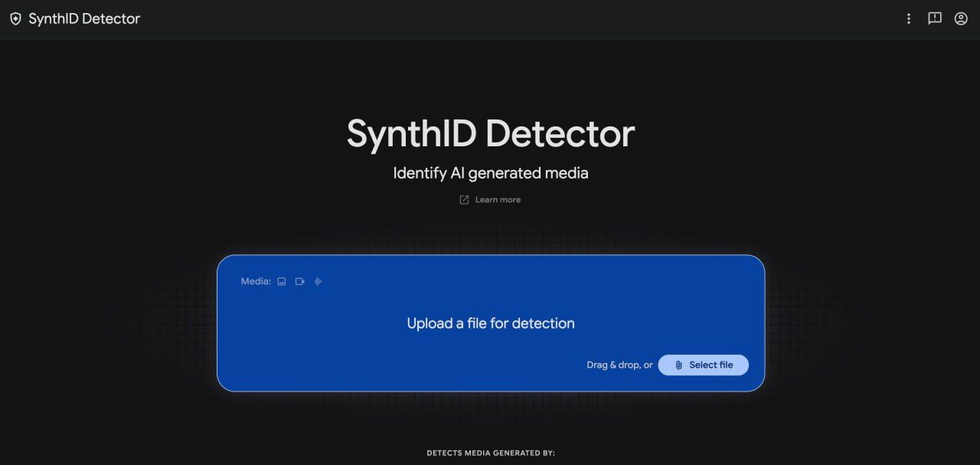Click the Upload a file for detection area

click(491, 323)
